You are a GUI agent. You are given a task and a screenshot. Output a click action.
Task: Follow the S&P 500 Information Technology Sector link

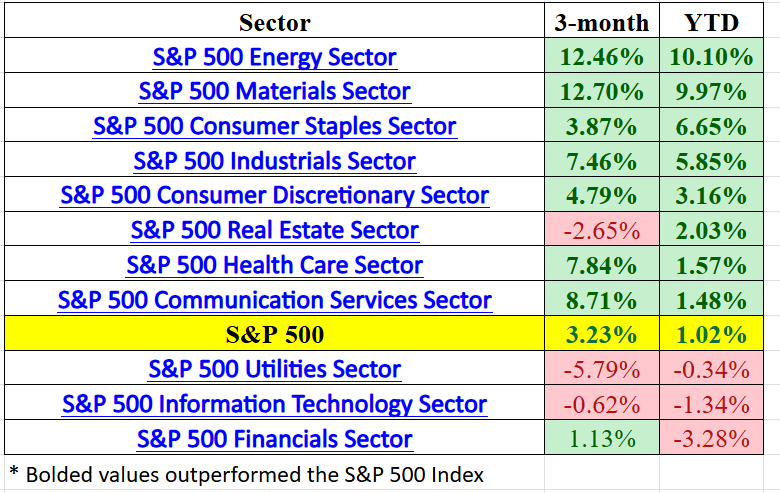click(x=275, y=404)
